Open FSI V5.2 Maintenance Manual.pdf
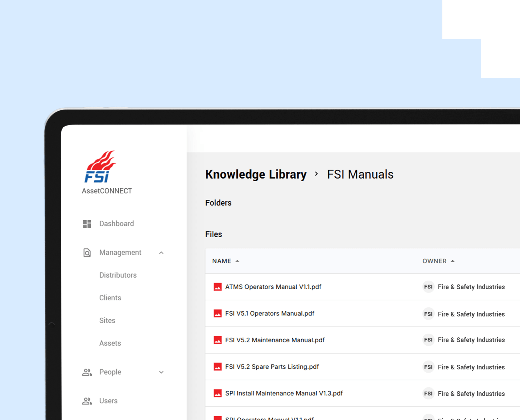The height and width of the screenshot is (420, 520). point(275,340)
